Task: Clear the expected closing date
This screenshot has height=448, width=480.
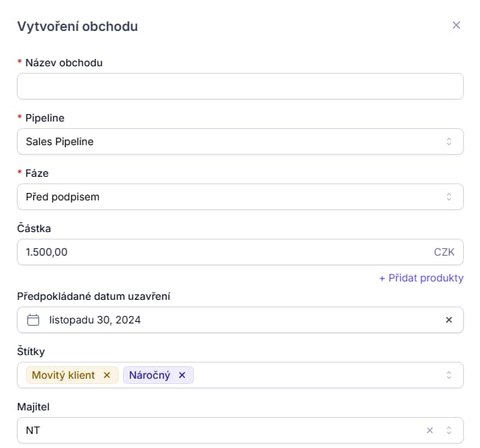Action: coord(448,320)
